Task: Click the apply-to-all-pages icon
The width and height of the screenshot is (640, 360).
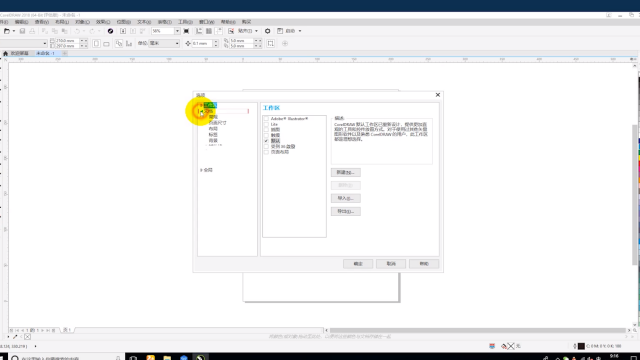Action: pyautogui.click(x=119, y=43)
